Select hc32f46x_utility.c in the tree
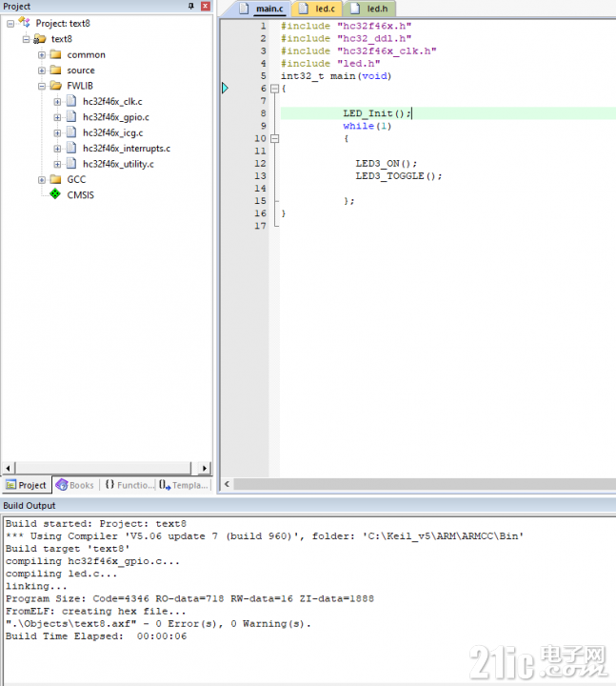Screen dimensions: 616x686 118,164
